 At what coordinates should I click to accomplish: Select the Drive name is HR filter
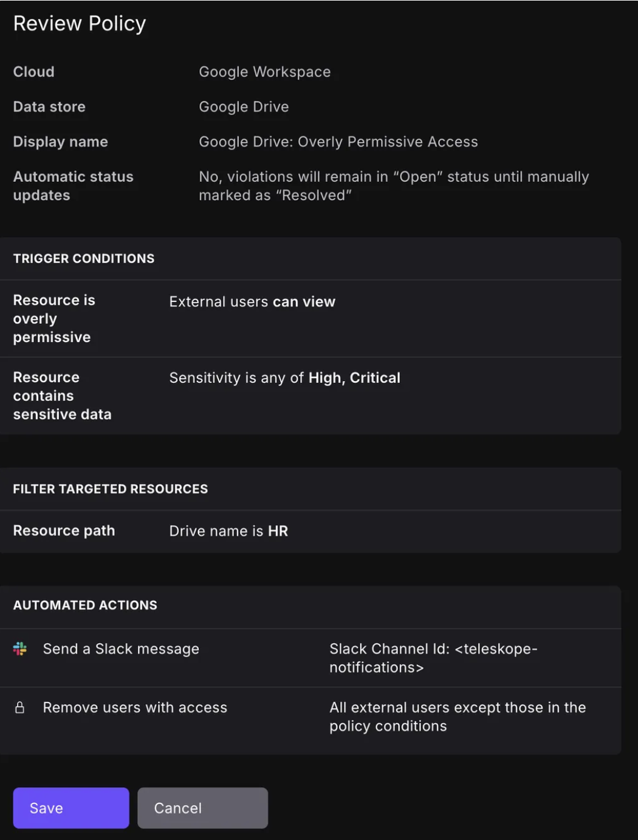tap(228, 531)
